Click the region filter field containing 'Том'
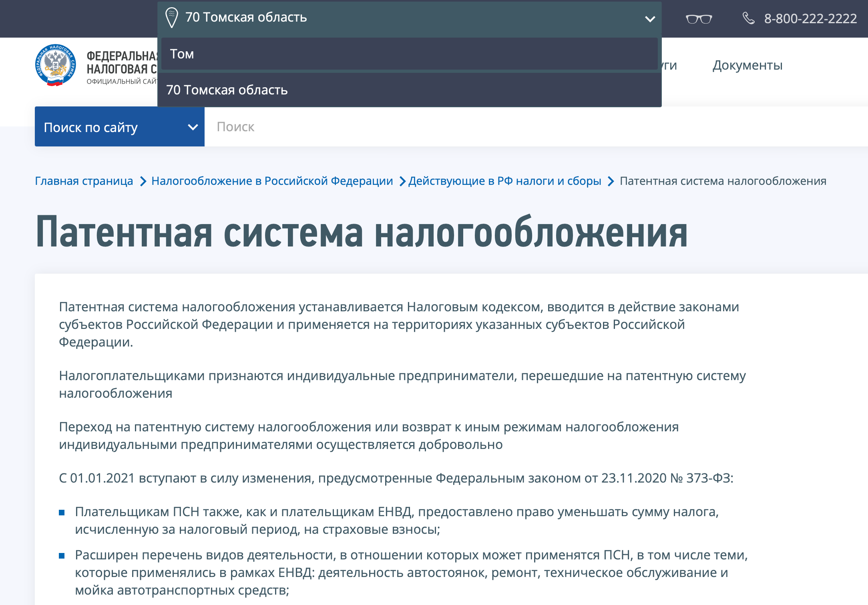Image resolution: width=868 pixels, height=605 pixels. point(409,54)
